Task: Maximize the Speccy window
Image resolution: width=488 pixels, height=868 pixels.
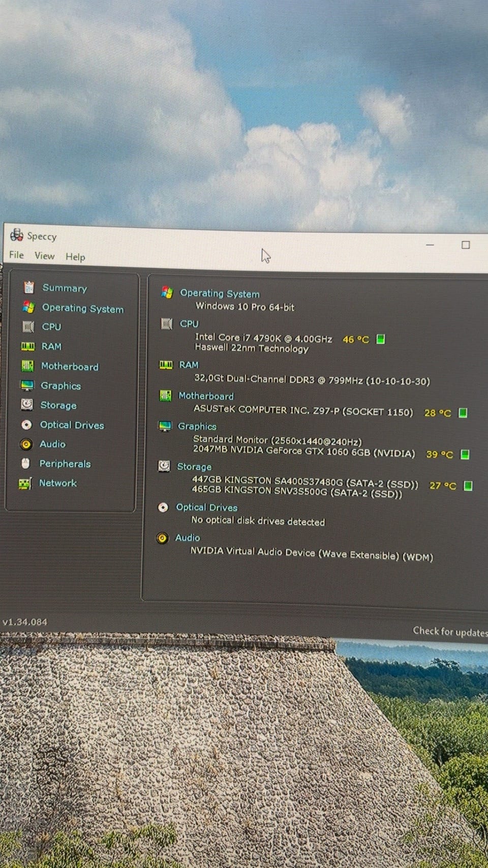Action: pos(465,245)
